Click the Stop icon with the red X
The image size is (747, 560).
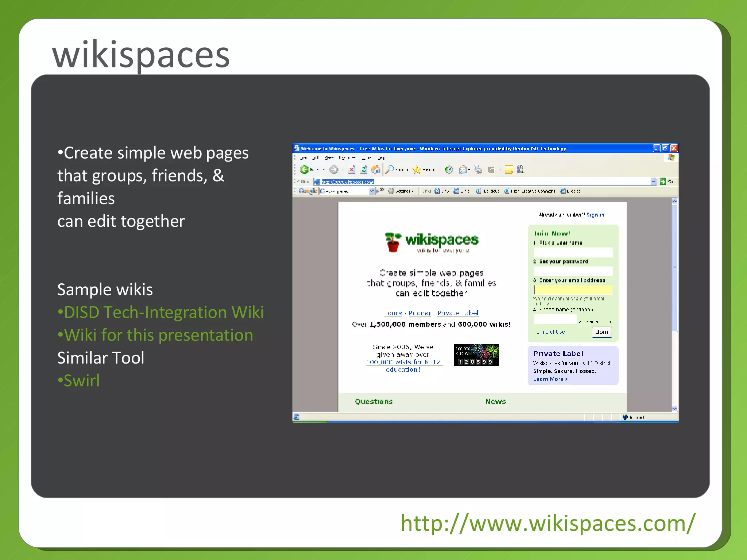click(x=352, y=169)
